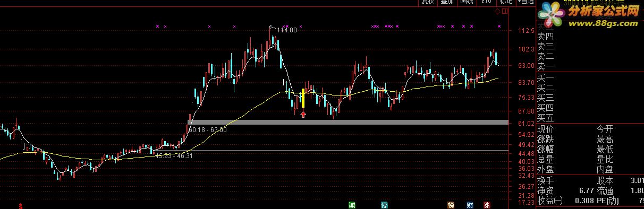Select the 画线 drawing tools button
This screenshot has width=644, height=209.
467,2
